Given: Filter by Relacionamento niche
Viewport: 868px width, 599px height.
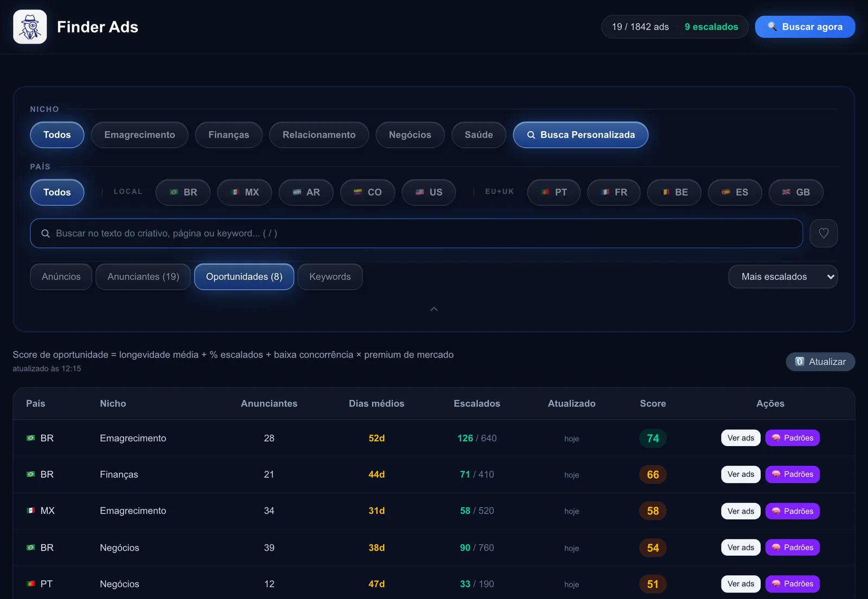Looking at the screenshot, I should click(319, 134).
